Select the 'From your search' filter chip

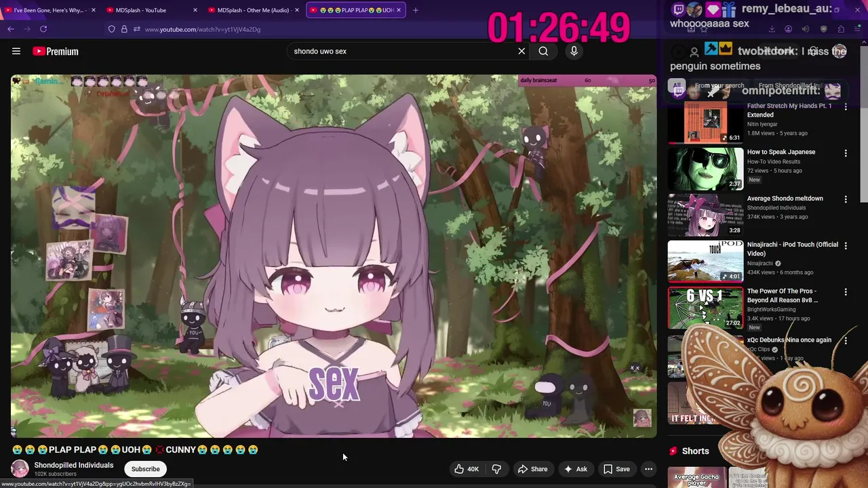719,86
